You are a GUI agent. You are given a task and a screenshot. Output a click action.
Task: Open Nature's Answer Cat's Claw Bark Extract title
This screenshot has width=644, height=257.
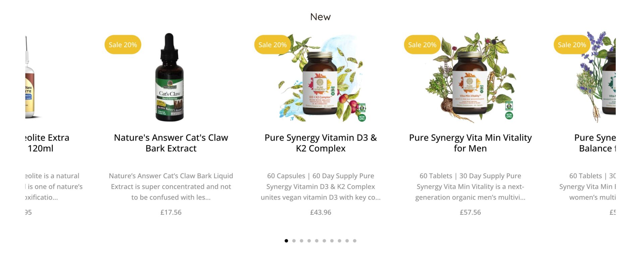coord(171,143)
